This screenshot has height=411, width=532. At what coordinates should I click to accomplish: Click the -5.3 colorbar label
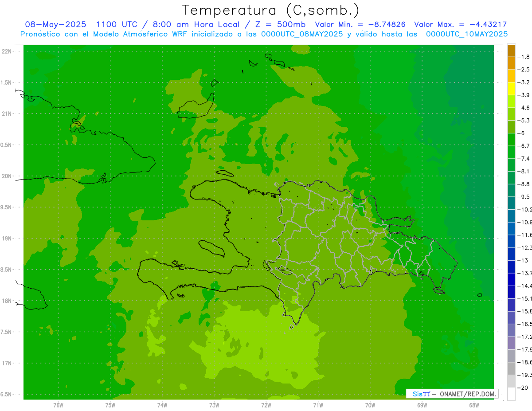524,120
